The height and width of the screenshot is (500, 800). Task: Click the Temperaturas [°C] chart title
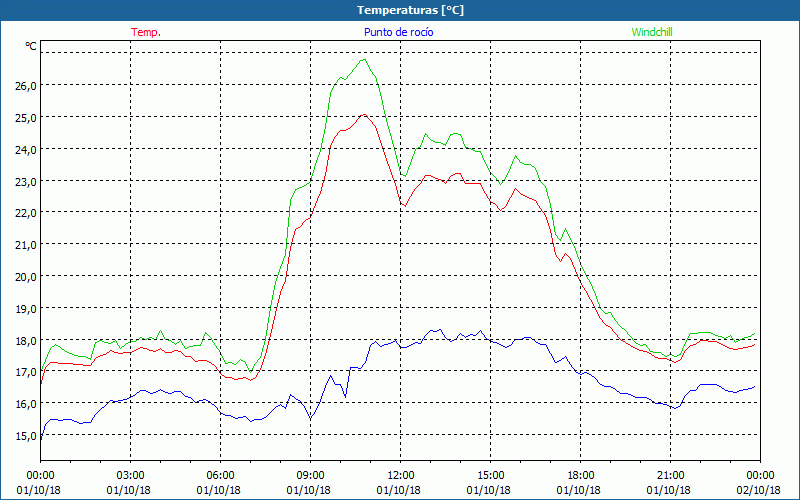pos(410,10)
